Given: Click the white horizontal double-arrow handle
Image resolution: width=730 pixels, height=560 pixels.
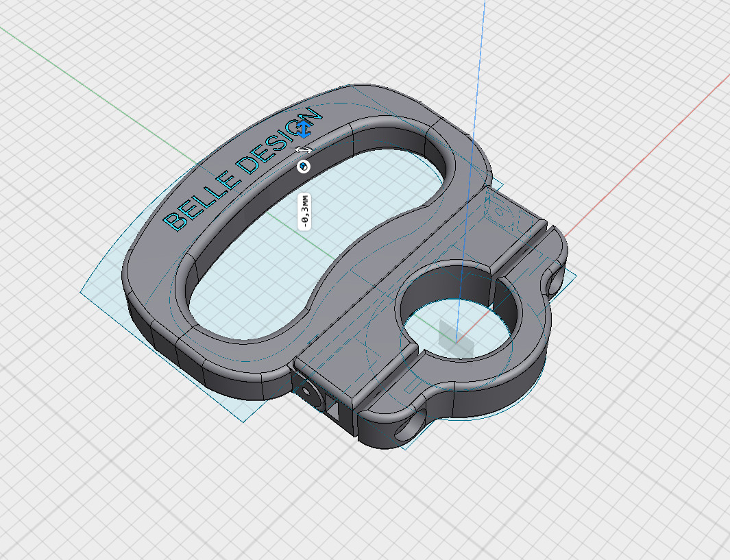Looking at the screenshot, I should click(304, 150).
